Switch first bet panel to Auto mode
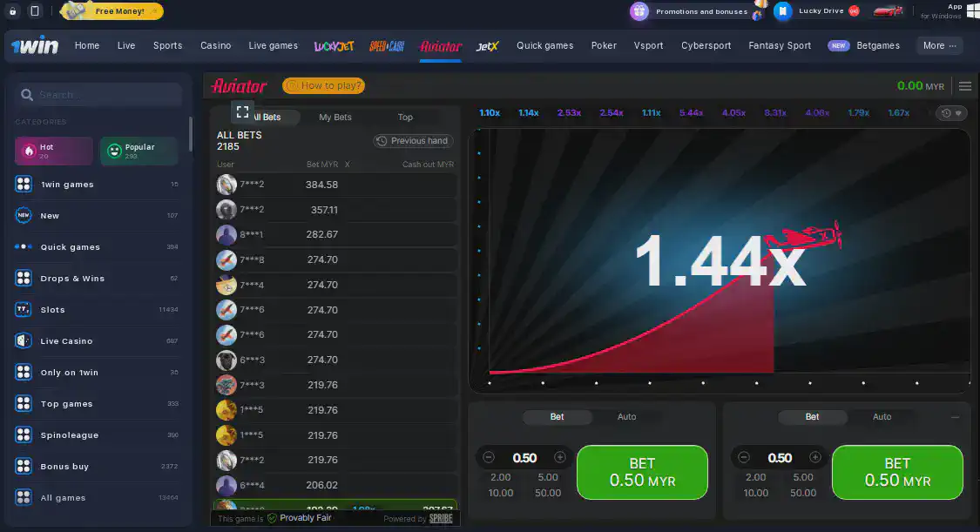The width and height of the screenshot is (980, 532). [626, 417]
